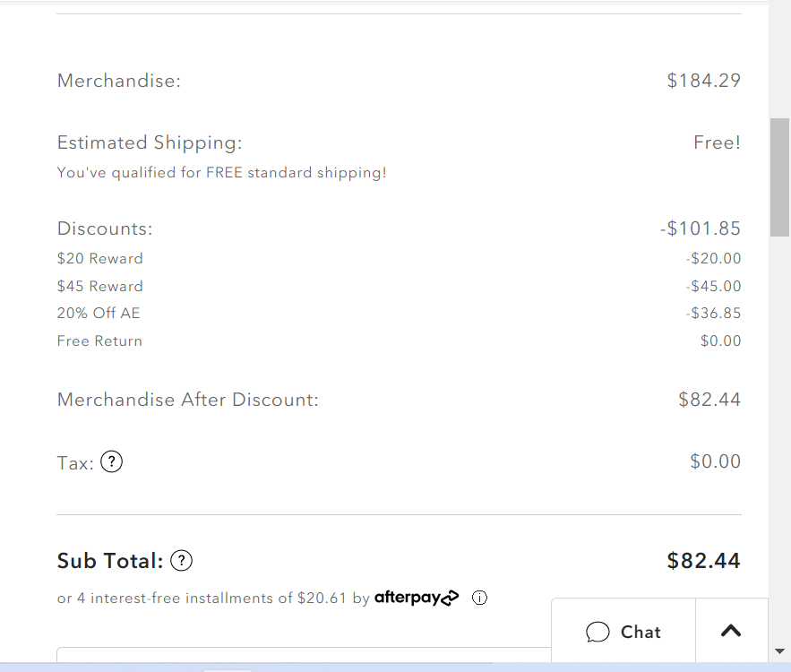Click the Merchandise After Discount amount
This screenshot has height=672, width=791.
tap(709, 399)
